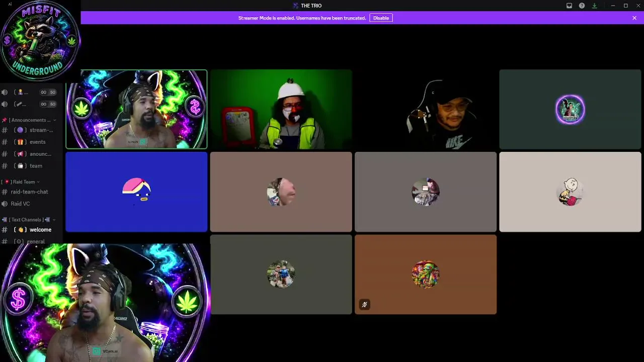Select the video tile of man in Nike shirt
This screenshot has height=362, width=644.
[x=425, y=109]
